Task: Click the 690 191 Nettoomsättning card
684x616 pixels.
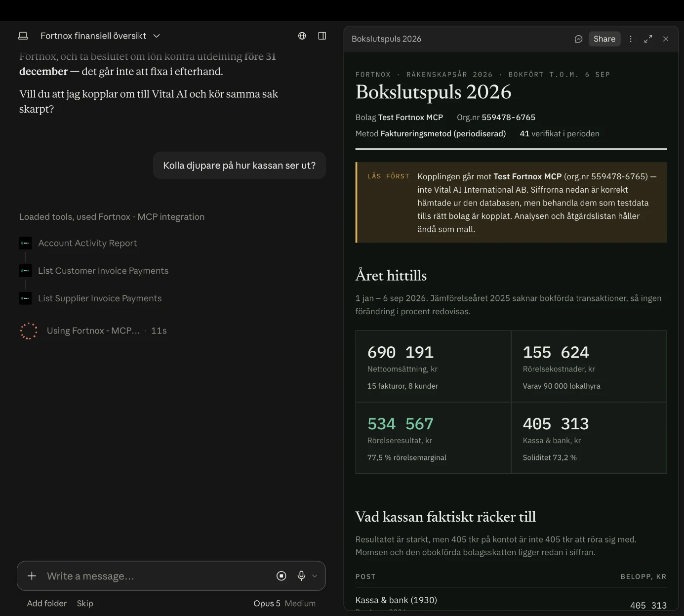Action: tap(433, 366)
